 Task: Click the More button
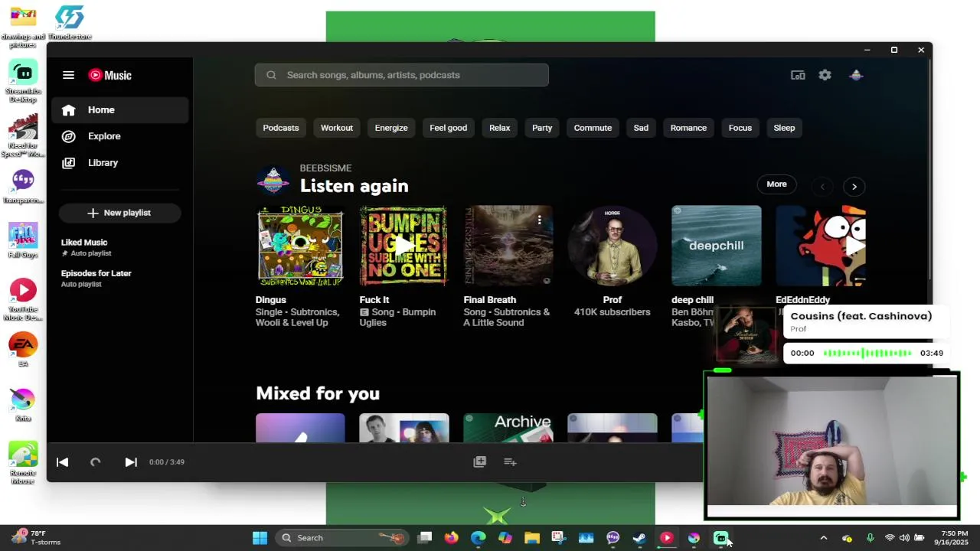(776, 184)
